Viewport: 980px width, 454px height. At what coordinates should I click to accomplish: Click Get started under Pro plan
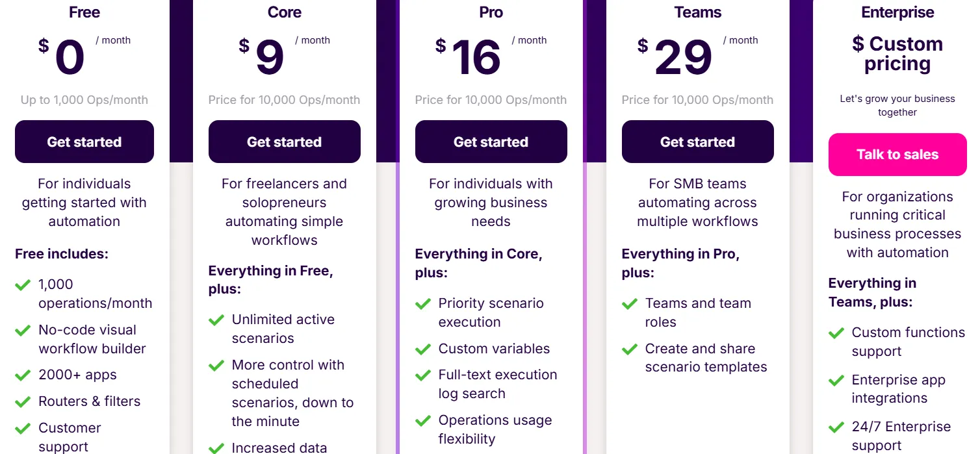[x=491, y=142]
